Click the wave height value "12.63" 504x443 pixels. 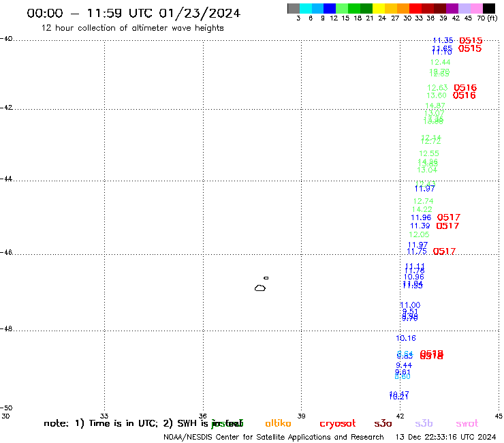[x=437, y=87]
